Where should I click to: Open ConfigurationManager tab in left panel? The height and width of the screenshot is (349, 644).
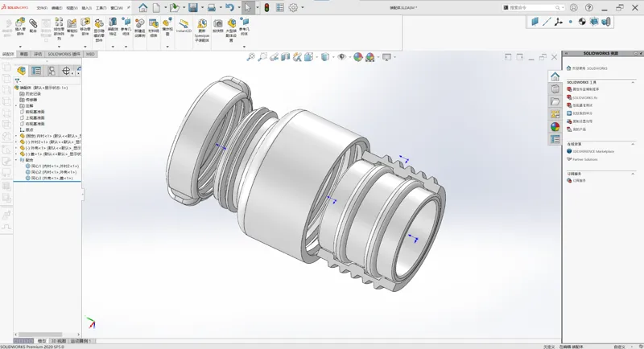pyautogui.click(x=52, y=71)
